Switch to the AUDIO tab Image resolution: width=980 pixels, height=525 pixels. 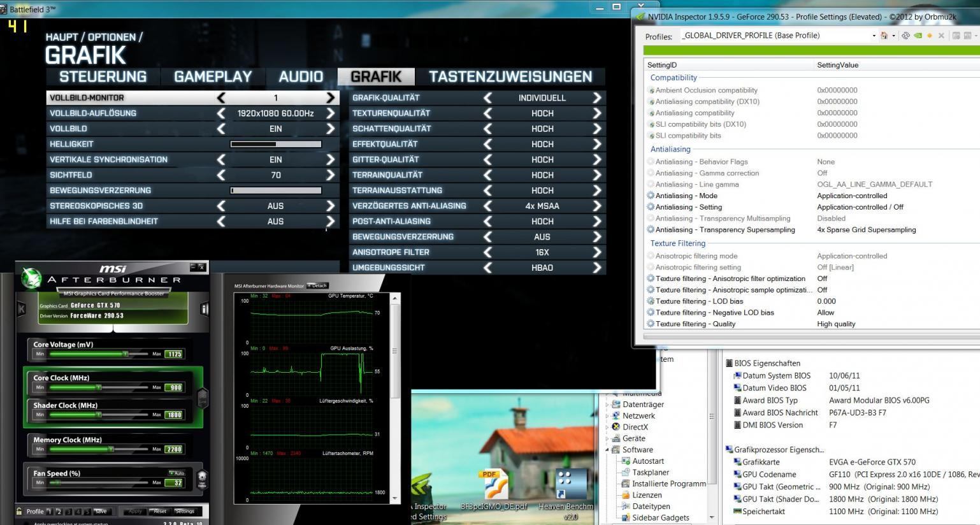301,76
